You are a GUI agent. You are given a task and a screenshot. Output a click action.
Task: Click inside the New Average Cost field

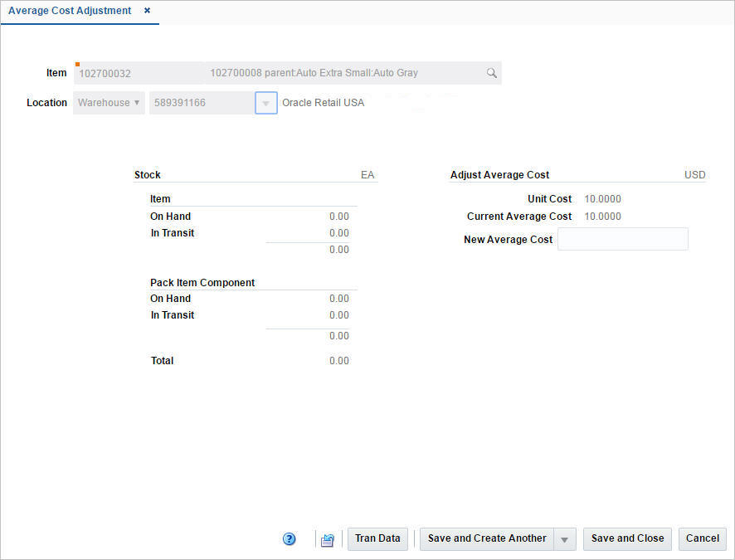coord(622,239)
